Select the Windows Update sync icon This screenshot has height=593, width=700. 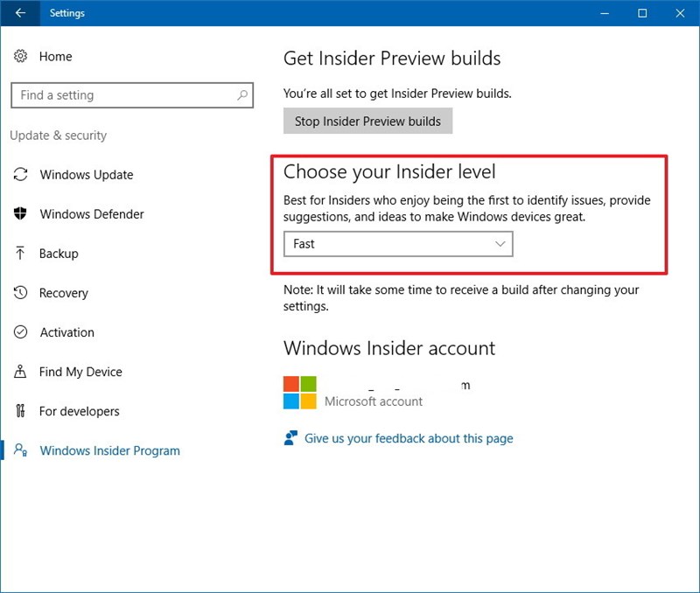pos(19,175)
